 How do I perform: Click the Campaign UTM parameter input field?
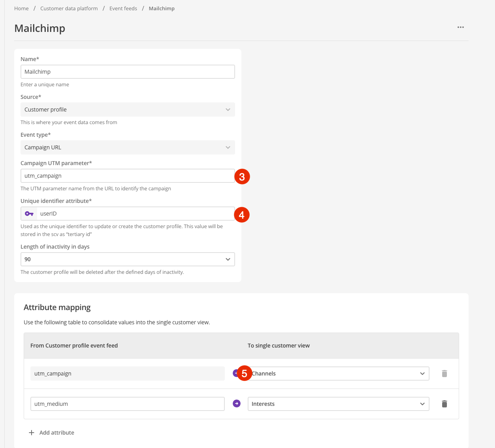coord(128,175)
